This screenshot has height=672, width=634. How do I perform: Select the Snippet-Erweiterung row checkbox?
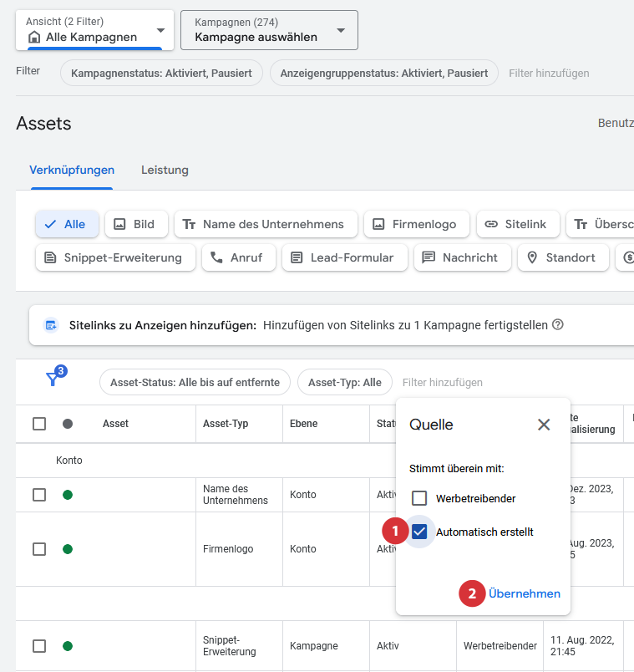click(x=39, y=646)
